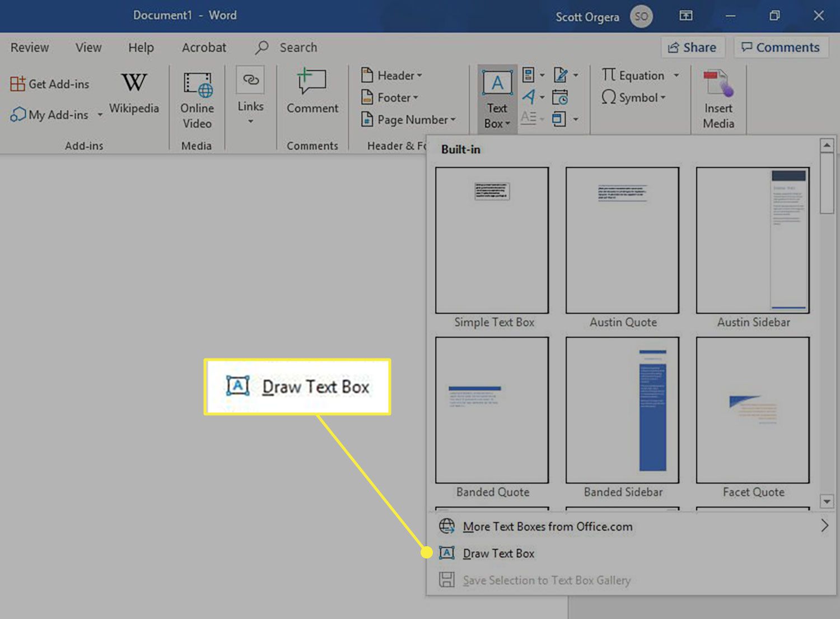Expand the Object dropdown arrow
This screenshot has height=619, width=840.
point(576,119)
